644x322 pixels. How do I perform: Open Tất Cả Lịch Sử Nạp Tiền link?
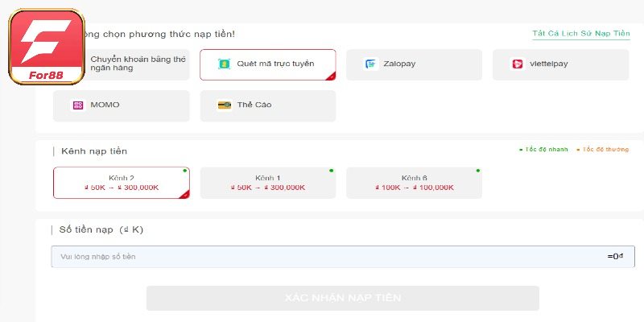point(581,34)
